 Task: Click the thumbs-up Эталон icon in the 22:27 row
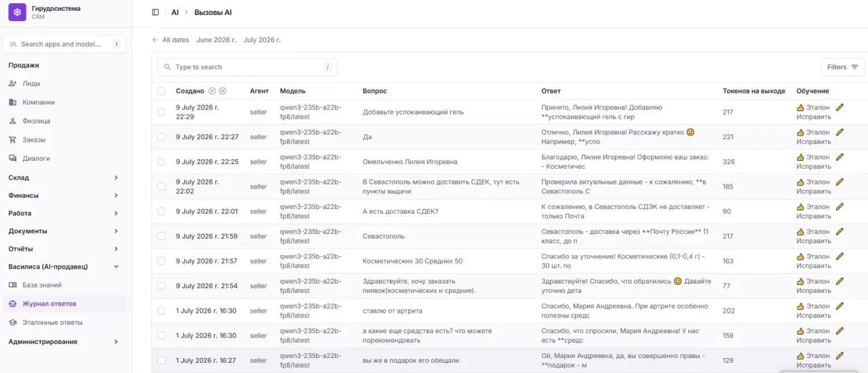(800, 132)
